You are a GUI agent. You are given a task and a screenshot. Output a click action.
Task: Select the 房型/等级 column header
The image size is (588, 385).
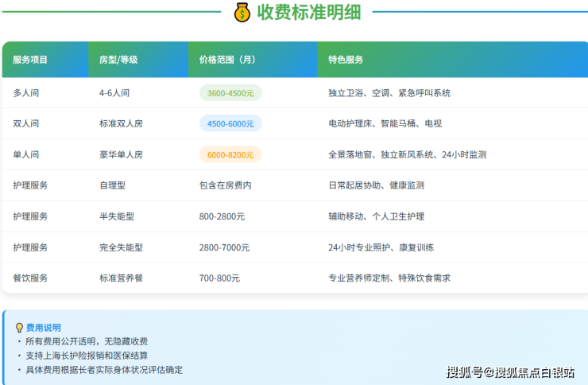(x=118, y=60)
